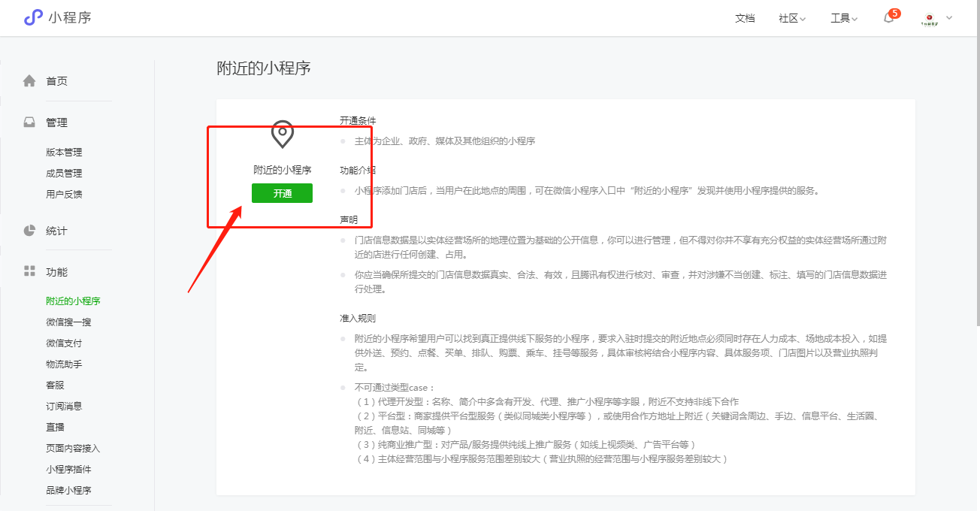Open 小程序插件 in sidebar
The height and width of the screenshot is (511, 980).
pos(68,469)
